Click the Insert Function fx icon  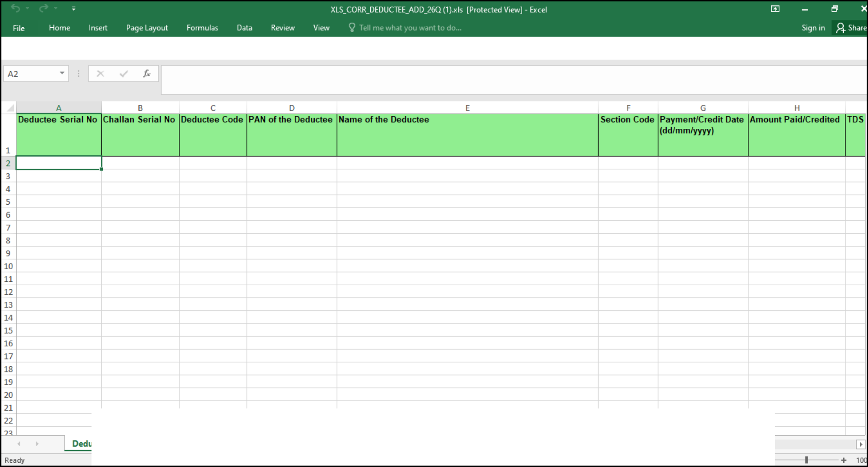point(147,73)
